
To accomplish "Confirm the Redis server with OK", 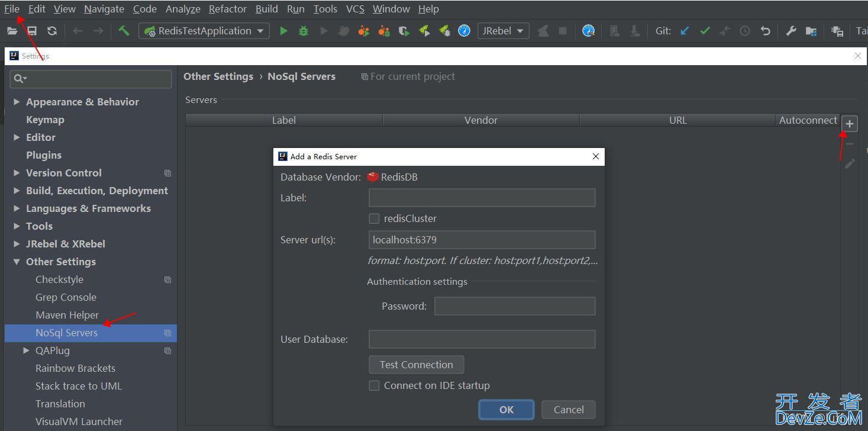I will click(x=506, y=410).
